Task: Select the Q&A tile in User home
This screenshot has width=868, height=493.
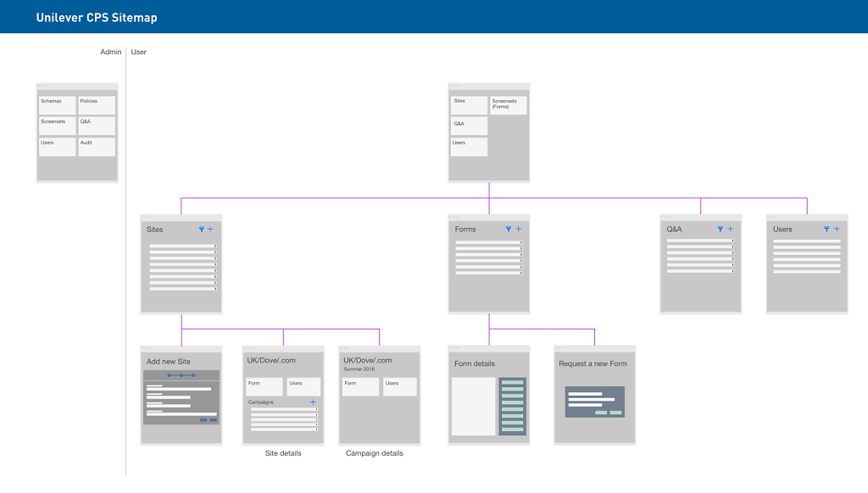Action: pyautogui.click(x=469, y=125)
